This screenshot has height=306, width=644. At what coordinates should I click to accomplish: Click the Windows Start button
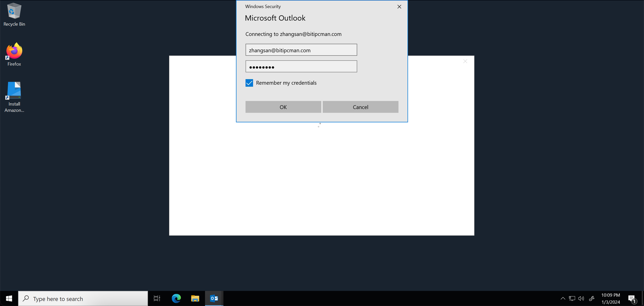click(x=9, y=298)
